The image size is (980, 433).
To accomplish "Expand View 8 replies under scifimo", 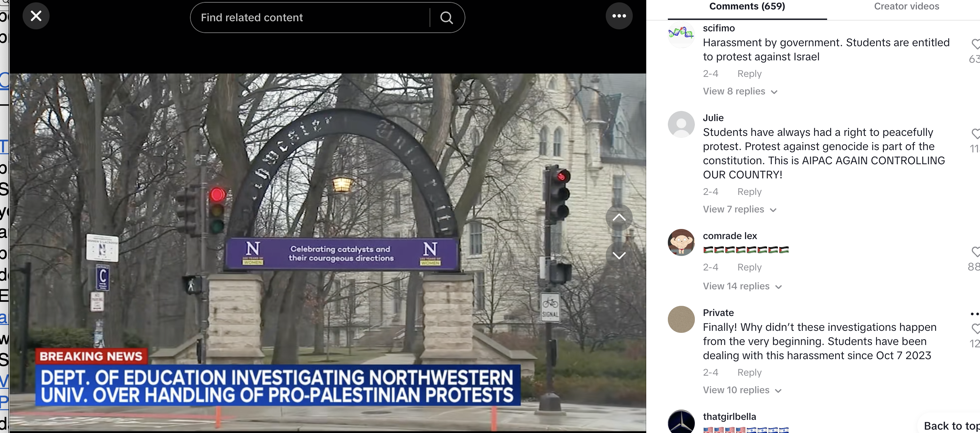I will point(740,92).
